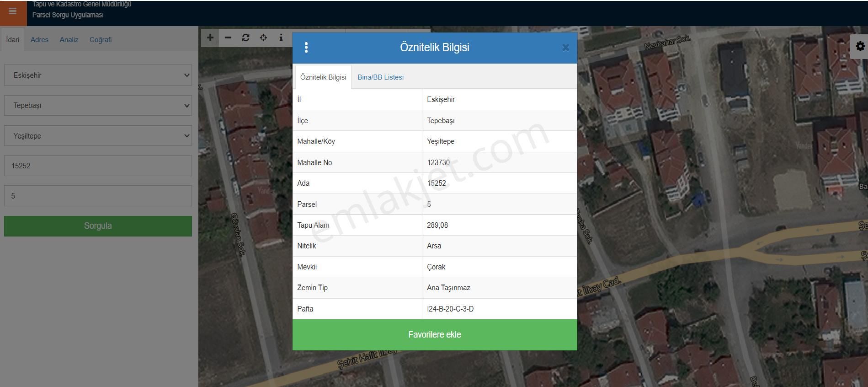Click the Ada value 15252 in table
This screenshot has width=868, height=387.
(x=437, y=183)
